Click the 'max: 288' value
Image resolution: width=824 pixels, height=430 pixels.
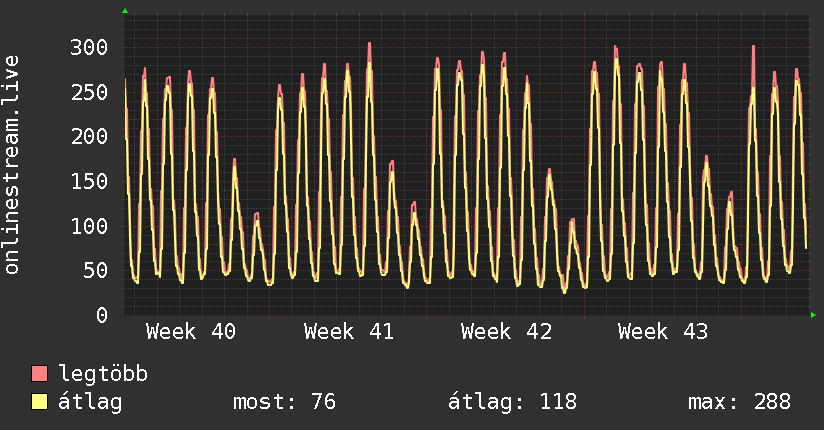tap(739, 402)
